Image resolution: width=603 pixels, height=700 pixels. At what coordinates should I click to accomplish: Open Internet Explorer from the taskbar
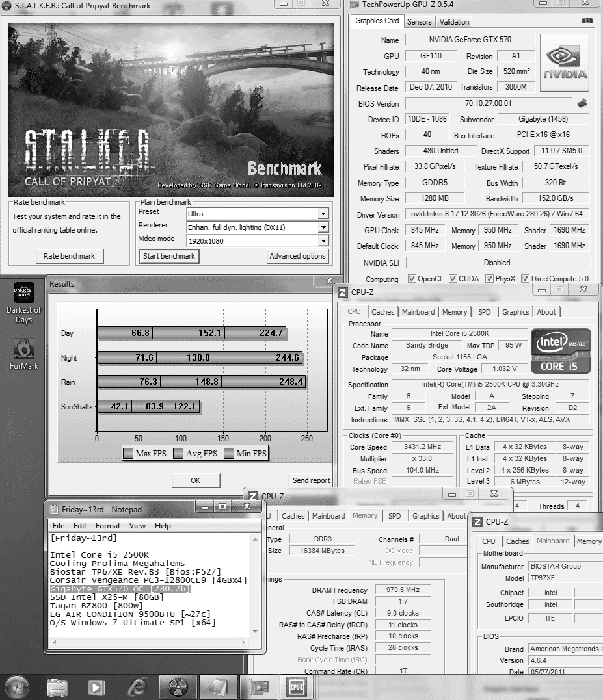137,688
